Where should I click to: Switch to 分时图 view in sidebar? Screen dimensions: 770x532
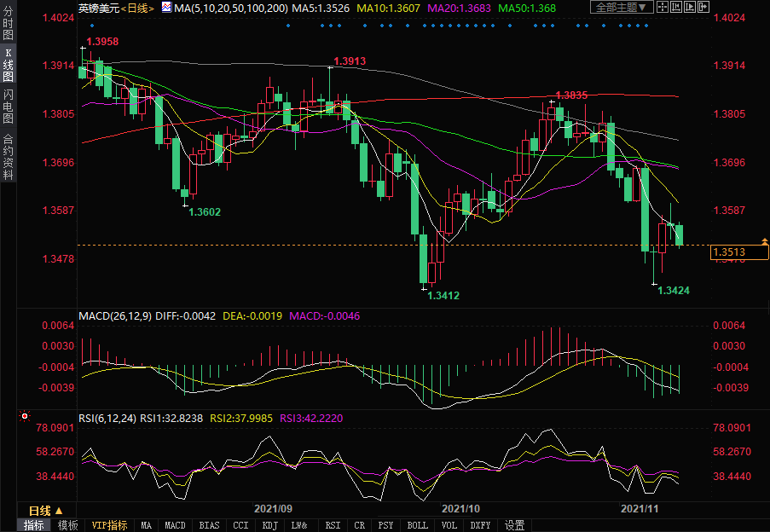[x=8, y=27]
